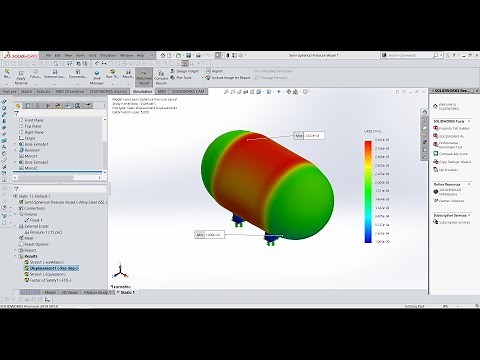Click the New document icon
The width and height of the screenshot is (480, 360).
(169, 55)
